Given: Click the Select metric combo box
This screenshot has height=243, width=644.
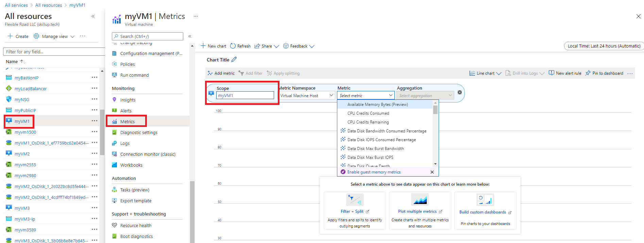Looking at the screenshot, I should pyautogui.click(x=366, y=96).
